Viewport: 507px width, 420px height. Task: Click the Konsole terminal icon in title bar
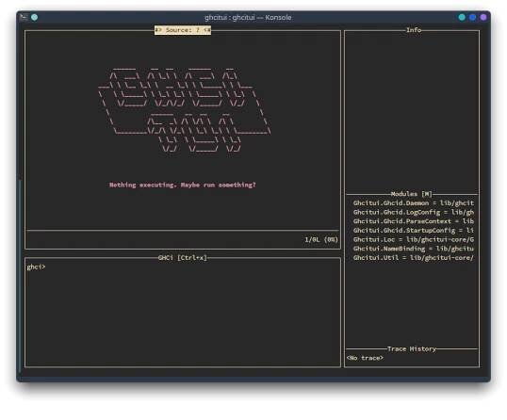click(24, 17)
